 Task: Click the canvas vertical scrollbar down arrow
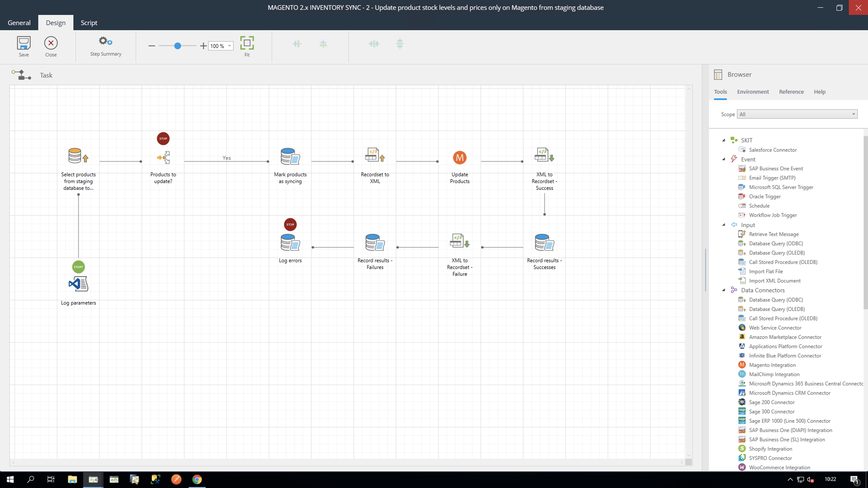tap(689, 455)
